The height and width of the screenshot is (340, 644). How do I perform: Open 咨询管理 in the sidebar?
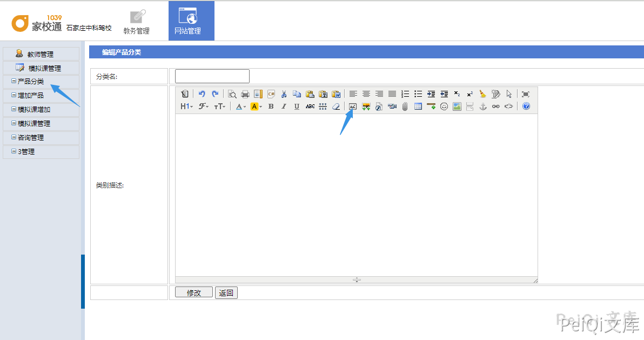[x=41, y=137]
